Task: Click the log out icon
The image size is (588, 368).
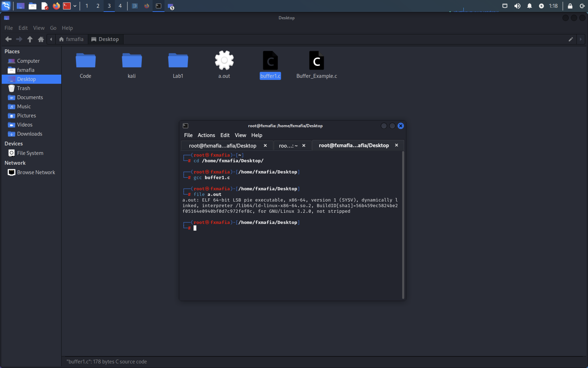Action: [582, 6]
